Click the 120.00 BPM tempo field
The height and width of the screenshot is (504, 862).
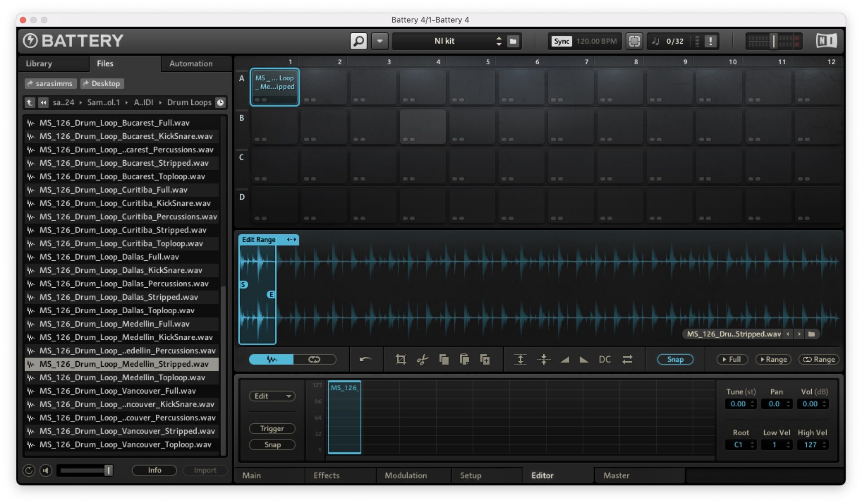(x=596, y=41)
